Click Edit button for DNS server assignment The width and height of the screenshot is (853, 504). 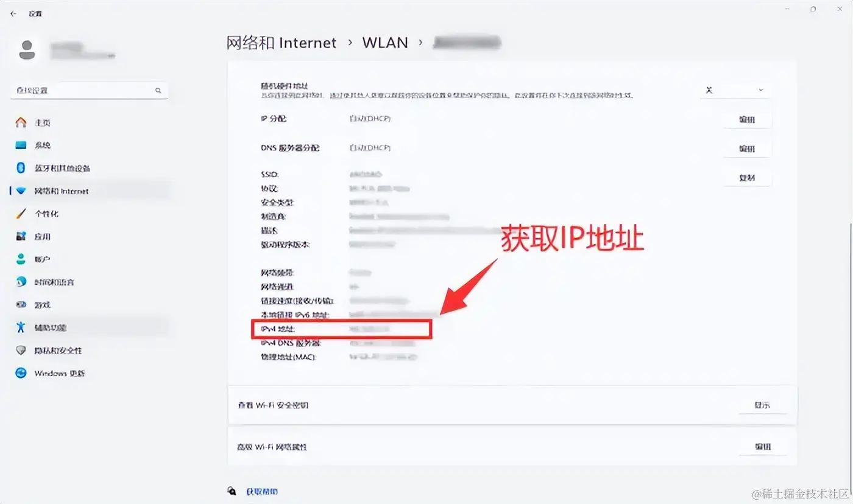tap(747, 149)
